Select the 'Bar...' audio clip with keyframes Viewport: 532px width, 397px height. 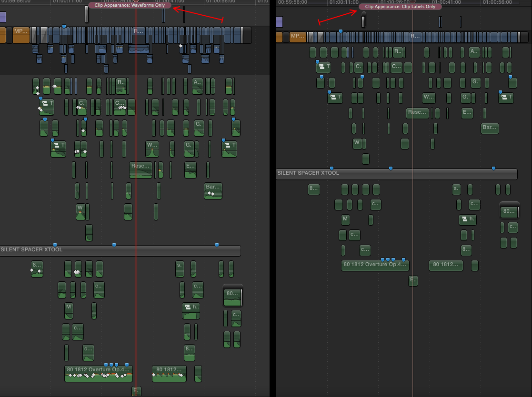[x=213, y=190]
